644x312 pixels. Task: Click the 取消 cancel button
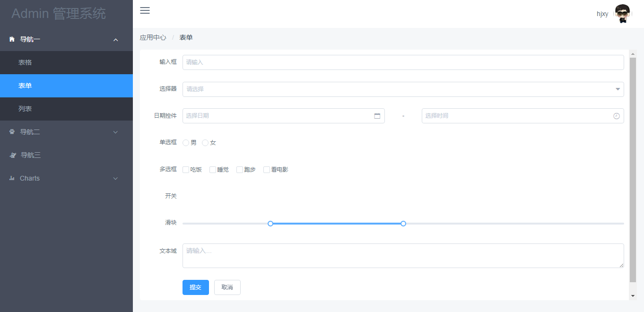pyautogui.click(x=227, y=287)
